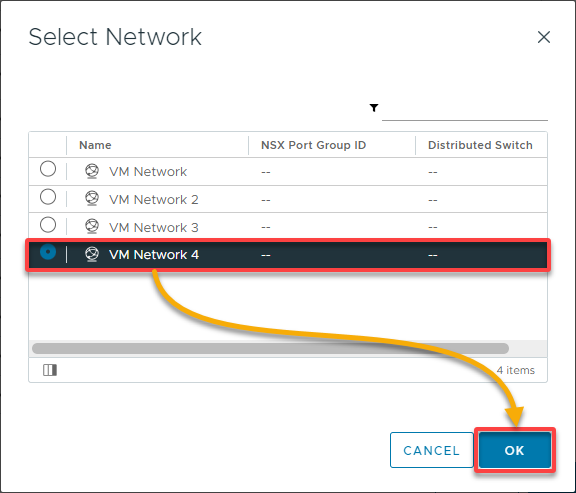The height and width of the screenshot is (493, 576).
Task: Click the horizontal scrollbar of the table
Action: coord(270,348)
